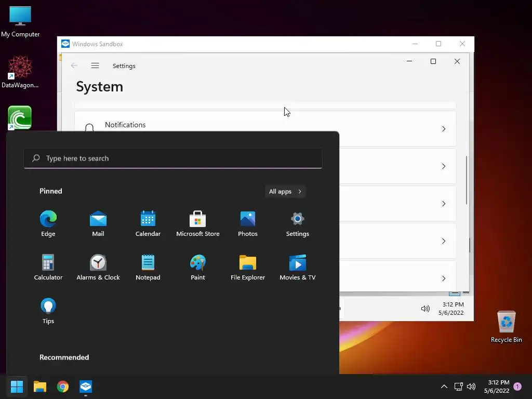Select the DataWagon desktop shortcut

pos(20,72)
